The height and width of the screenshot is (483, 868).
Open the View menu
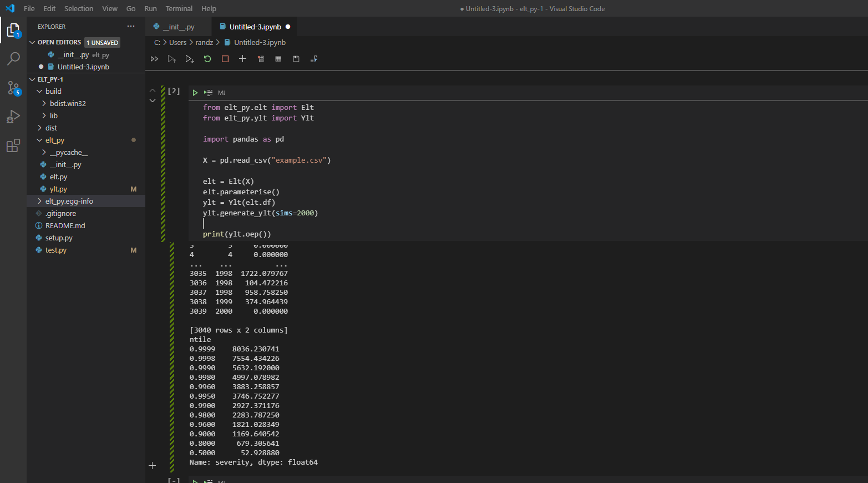[110, 8]
